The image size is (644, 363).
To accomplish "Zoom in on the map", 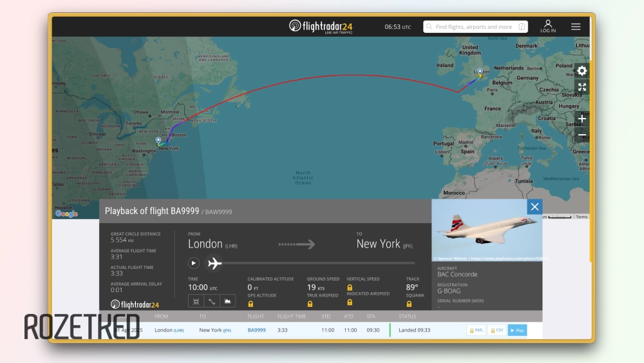I will pos(582,119).
